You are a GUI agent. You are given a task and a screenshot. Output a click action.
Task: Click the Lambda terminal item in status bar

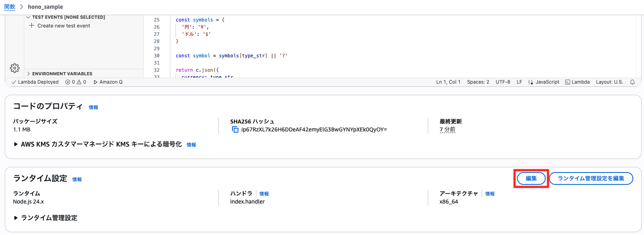click(577, 82)
